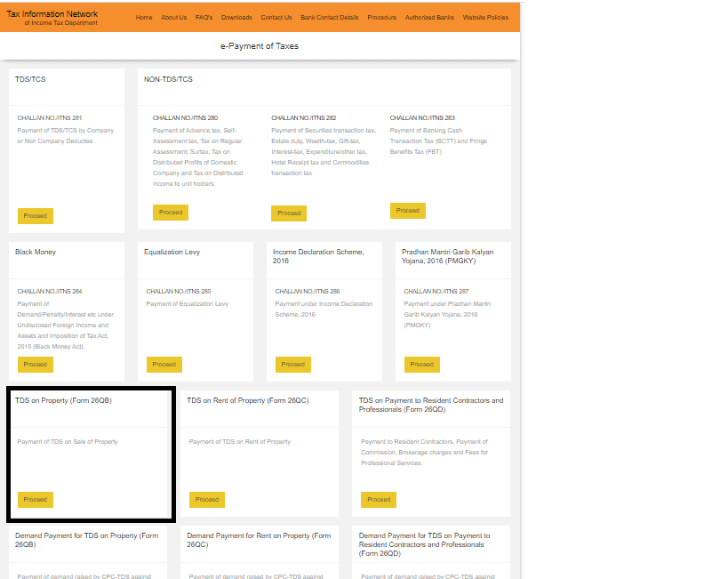Click the Tax Information Network logo

52,18
